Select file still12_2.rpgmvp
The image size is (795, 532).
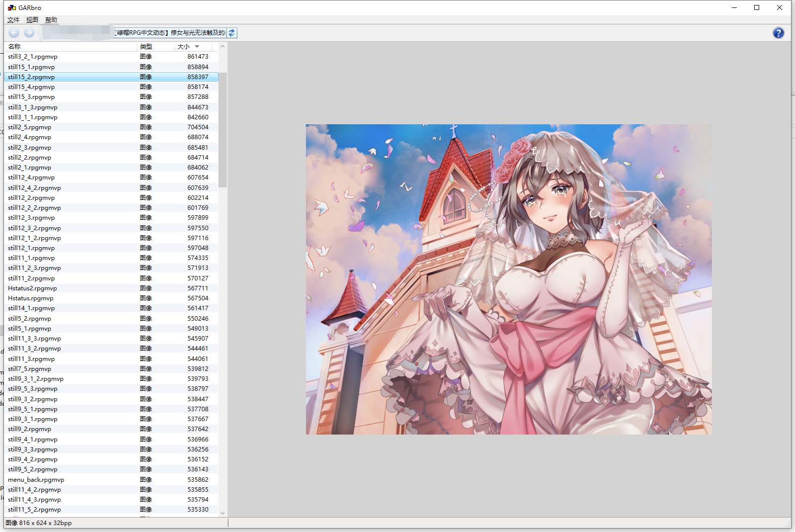click(111, 198)
